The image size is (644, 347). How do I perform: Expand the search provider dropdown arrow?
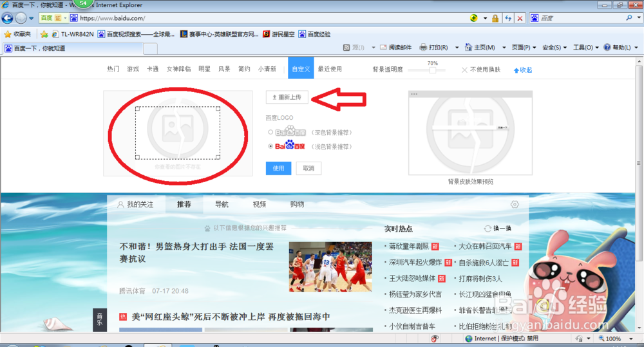(639, 18)
